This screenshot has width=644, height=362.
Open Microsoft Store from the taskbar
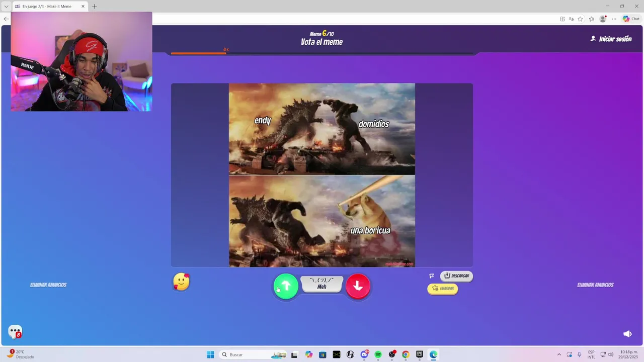pyautogui.click(x=323, y=354)
